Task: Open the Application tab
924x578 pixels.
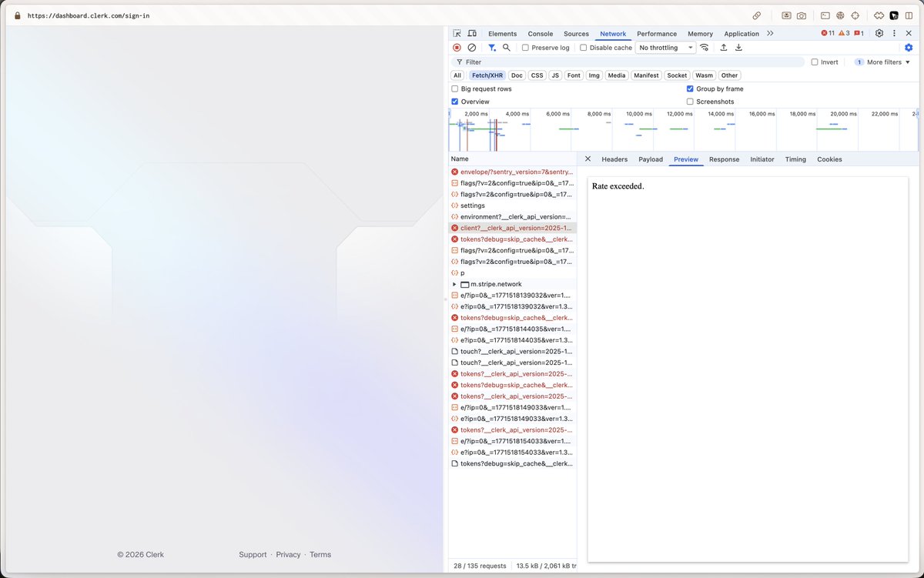Action: click(x=742, y=34)
